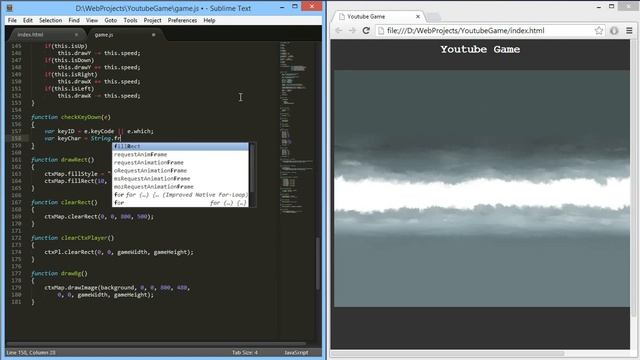Click the Chrome forward arrow button
This screenshot has width=640, height=360.
[x=352, y=31]
